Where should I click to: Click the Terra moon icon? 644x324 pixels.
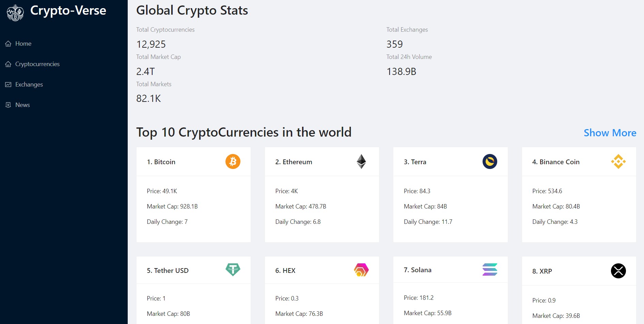tap(490, 161)
